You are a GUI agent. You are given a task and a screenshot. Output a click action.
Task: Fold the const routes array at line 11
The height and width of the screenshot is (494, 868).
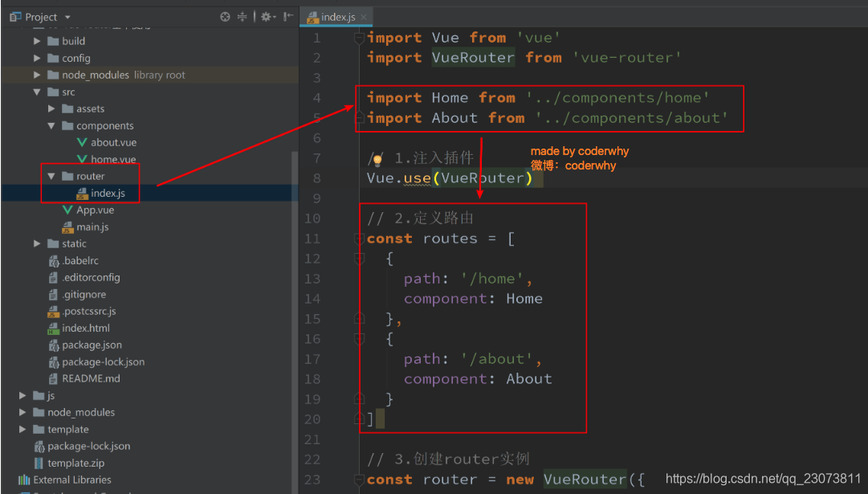coord(359,239)
